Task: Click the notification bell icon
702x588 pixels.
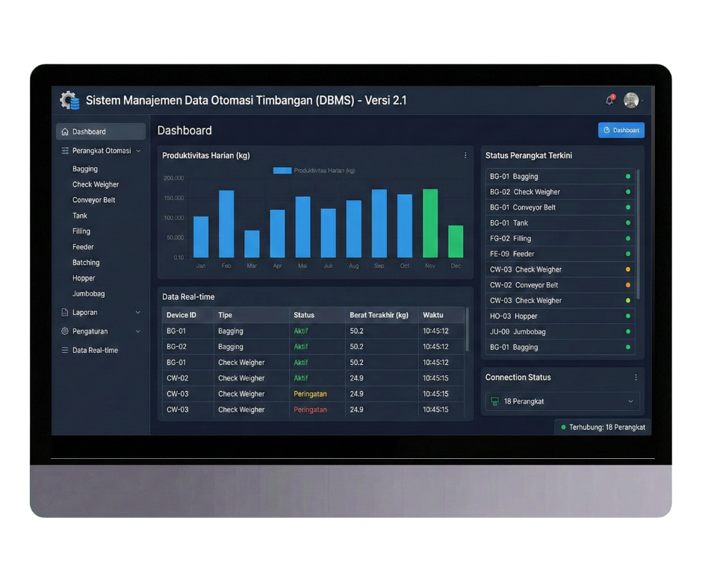Action: pyautogui.click(x=609, y=100)
